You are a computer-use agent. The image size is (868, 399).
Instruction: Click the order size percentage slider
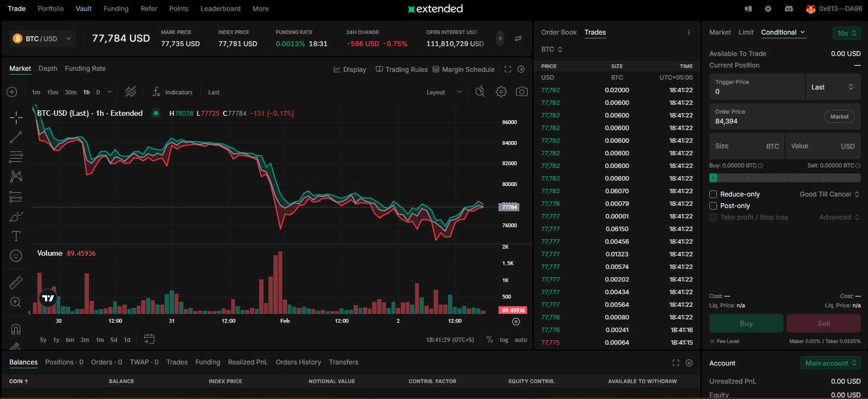[785, 178]
